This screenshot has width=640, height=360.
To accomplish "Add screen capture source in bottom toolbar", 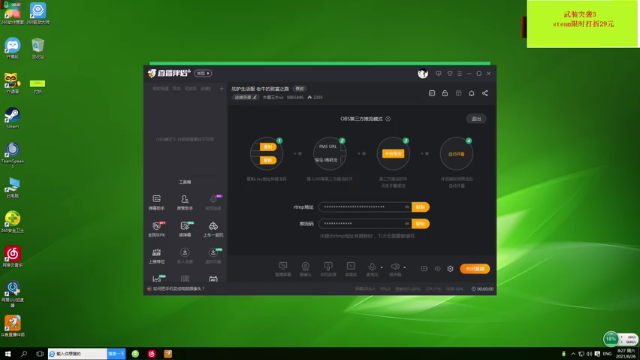I will tap(283, 269).
